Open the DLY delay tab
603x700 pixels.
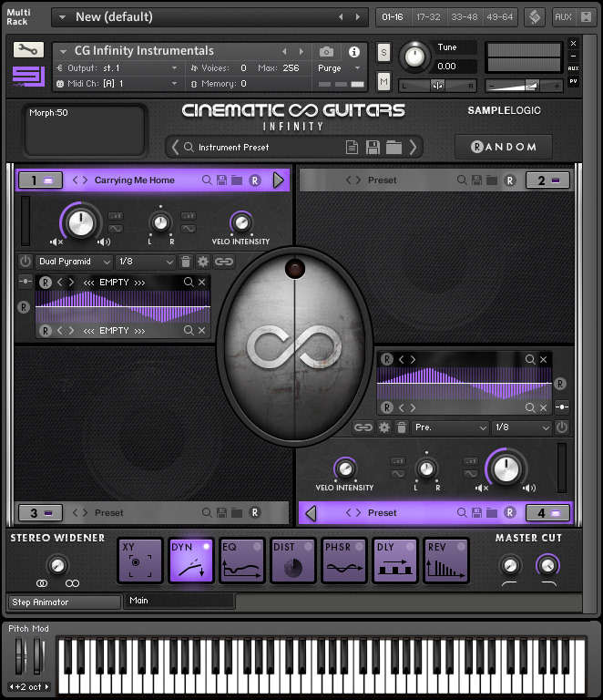[394, 561]
